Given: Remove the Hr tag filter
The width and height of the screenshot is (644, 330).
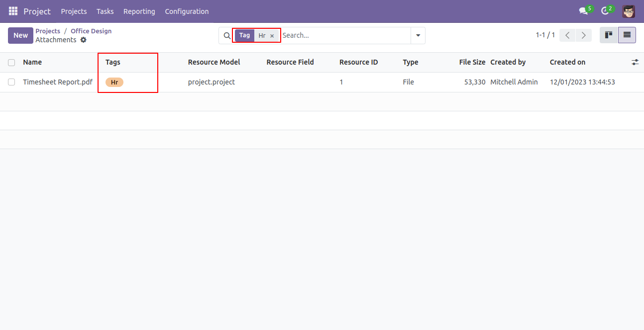Looking at the screenshot, I should tap(272, 36).
